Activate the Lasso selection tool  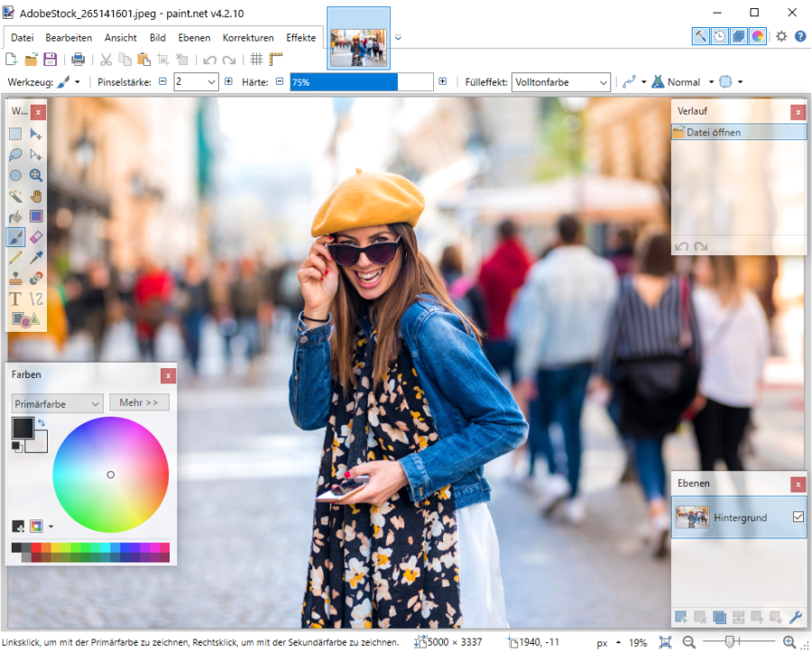(x=14, y=155)
